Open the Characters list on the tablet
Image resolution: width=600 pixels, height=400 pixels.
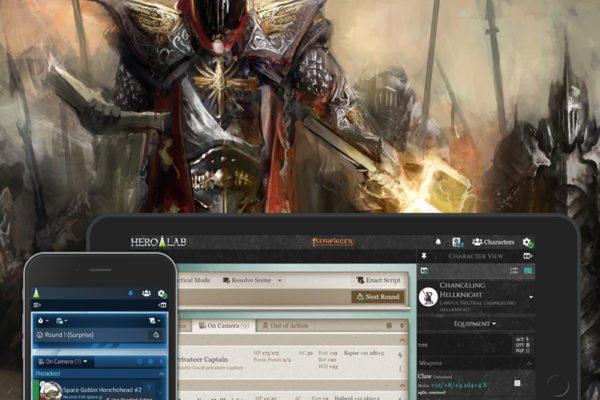(x=493, y=242)
